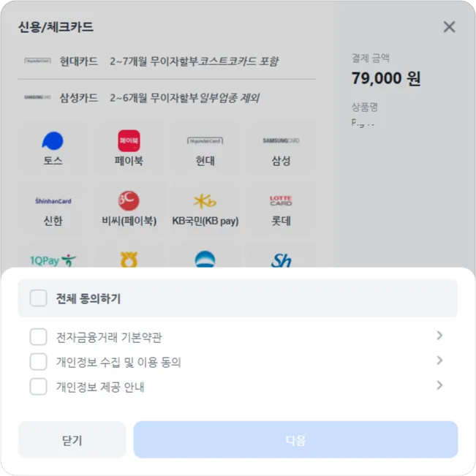Expand 전자금융거래 기본약관 details chevron

click(x=439, y=336)
